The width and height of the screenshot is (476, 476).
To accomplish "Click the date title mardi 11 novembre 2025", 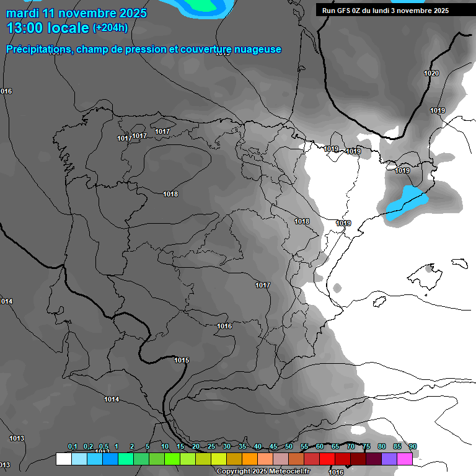I will (x=76, y=13).
